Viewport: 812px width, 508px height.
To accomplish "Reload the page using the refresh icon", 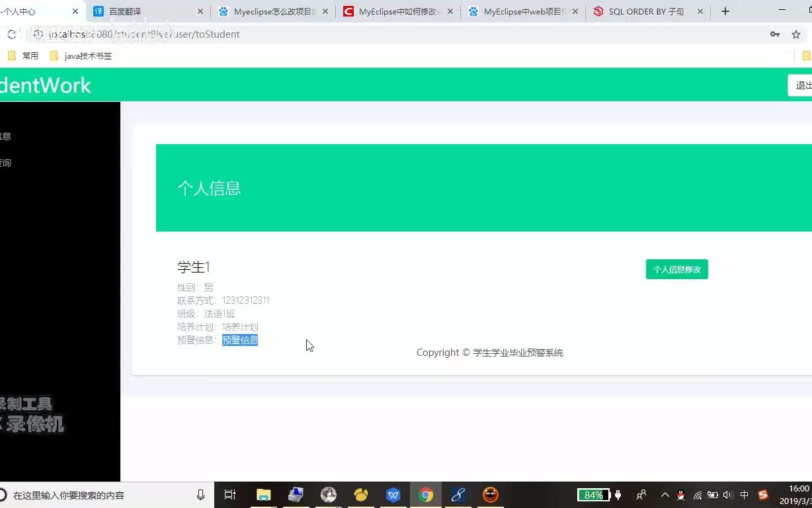I will coord(11,33).
